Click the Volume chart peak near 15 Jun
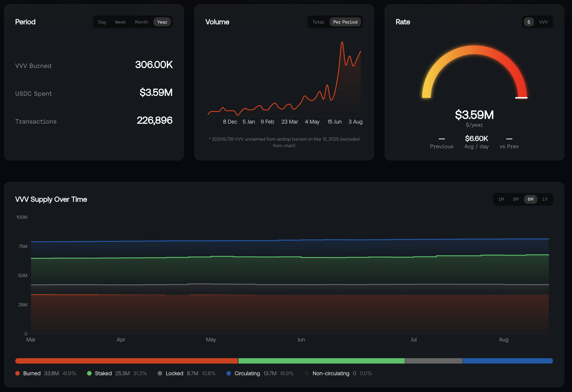 [342, 42]
